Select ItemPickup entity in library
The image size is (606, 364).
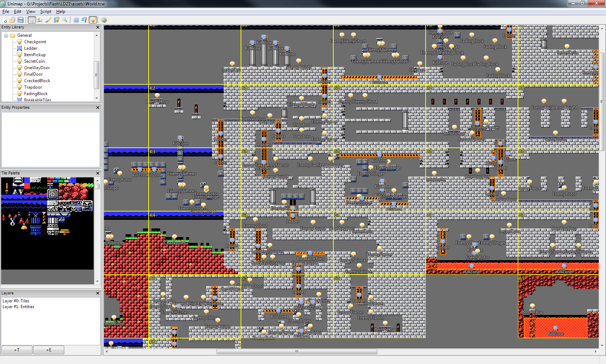coord(35,55)
